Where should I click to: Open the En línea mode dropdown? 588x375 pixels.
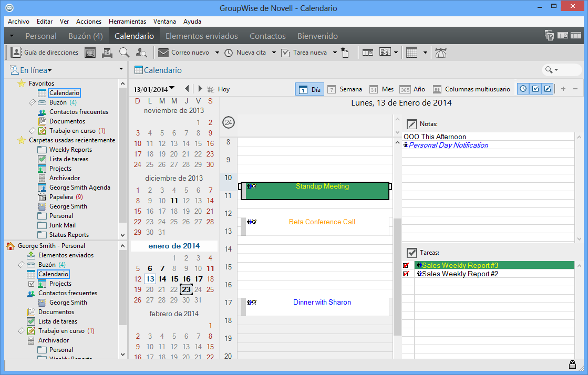36,70
